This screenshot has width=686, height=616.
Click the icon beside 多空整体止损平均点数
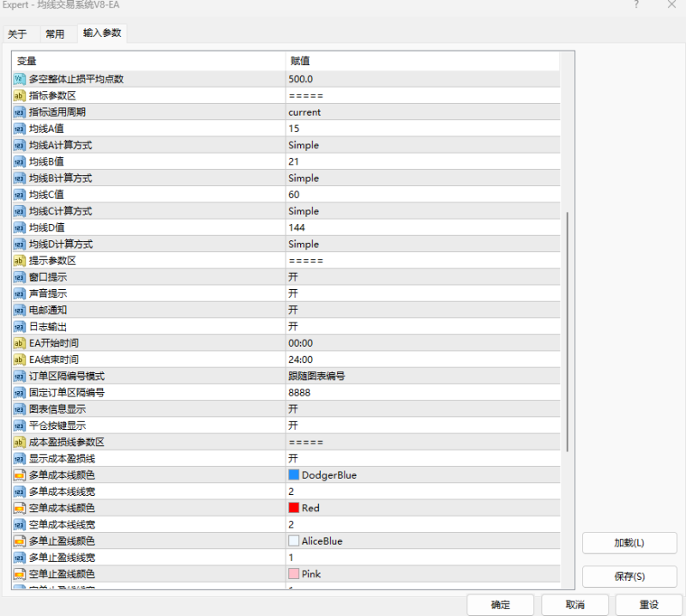(x=18, y=78)
